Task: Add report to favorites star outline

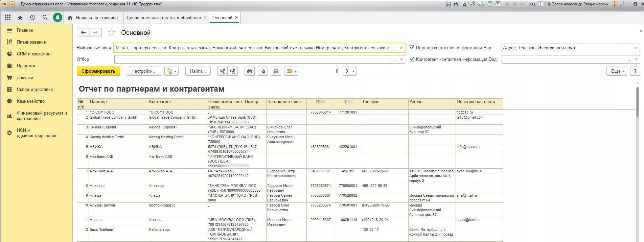Action: click(112, 33)
